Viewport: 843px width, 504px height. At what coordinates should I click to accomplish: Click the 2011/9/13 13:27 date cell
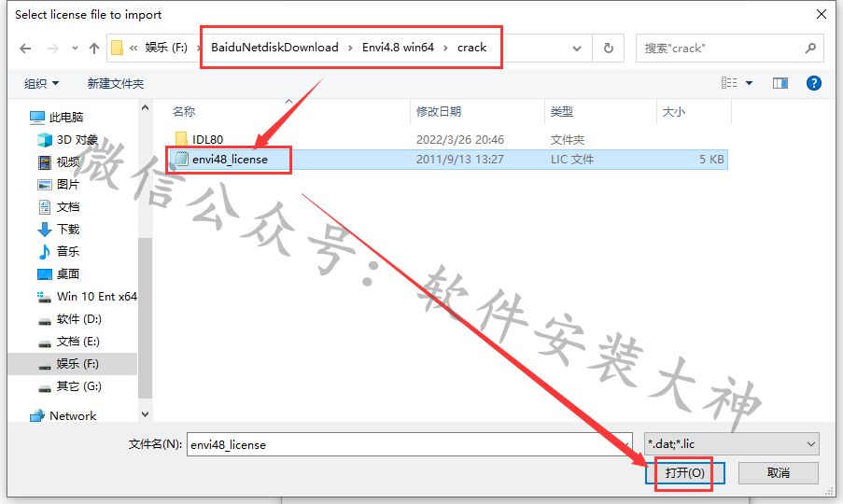(459, 160)
